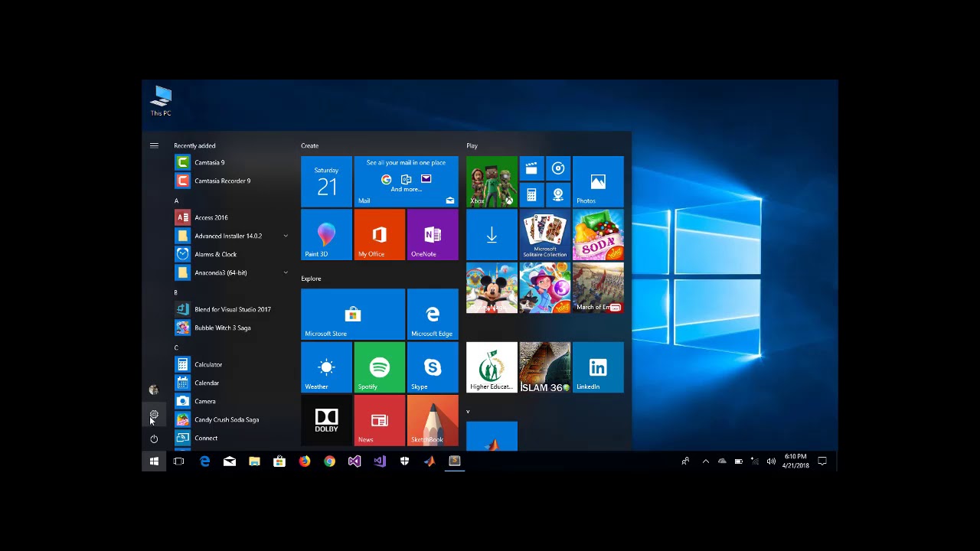This screenshot has height=551, width=980.
Task: Open the March of Empires tile
Action: (x=598, y=288)
